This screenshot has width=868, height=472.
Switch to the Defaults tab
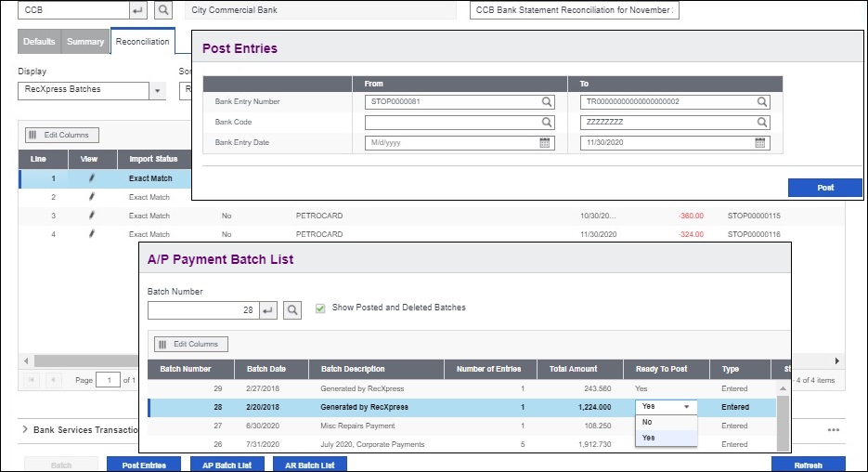[x=39, y=42]
